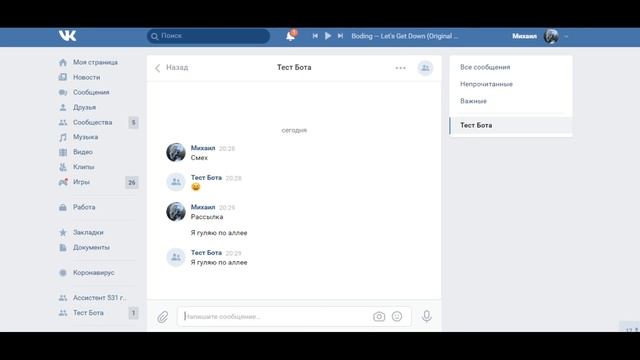Click the home icon beside Моя страница
This screenshot has height=360, width=640.
tap(63, 62)
